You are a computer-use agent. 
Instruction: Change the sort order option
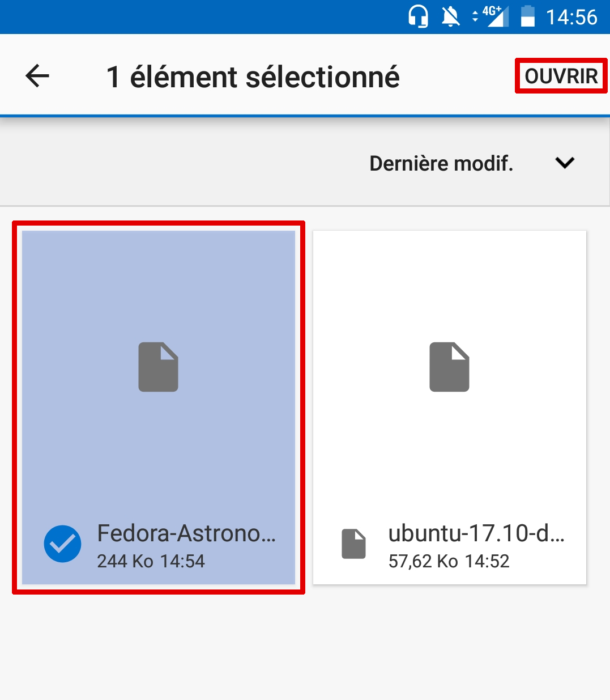470,163
